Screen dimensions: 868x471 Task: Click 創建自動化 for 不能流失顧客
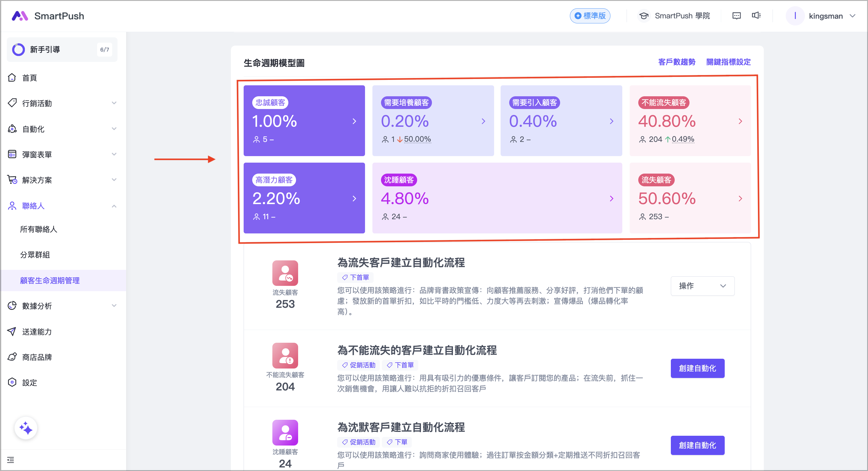tap(697, 368)
